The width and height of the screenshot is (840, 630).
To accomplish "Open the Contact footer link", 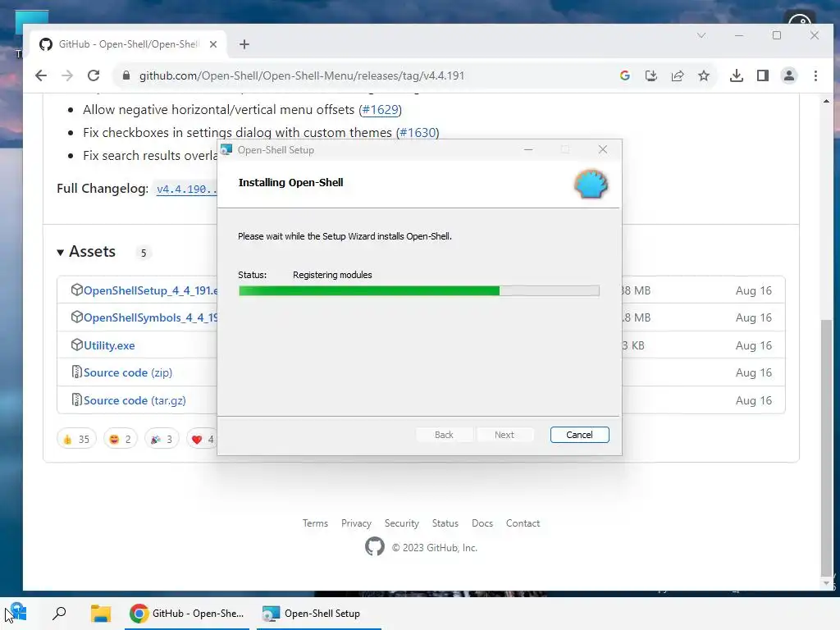I will 523,523.
